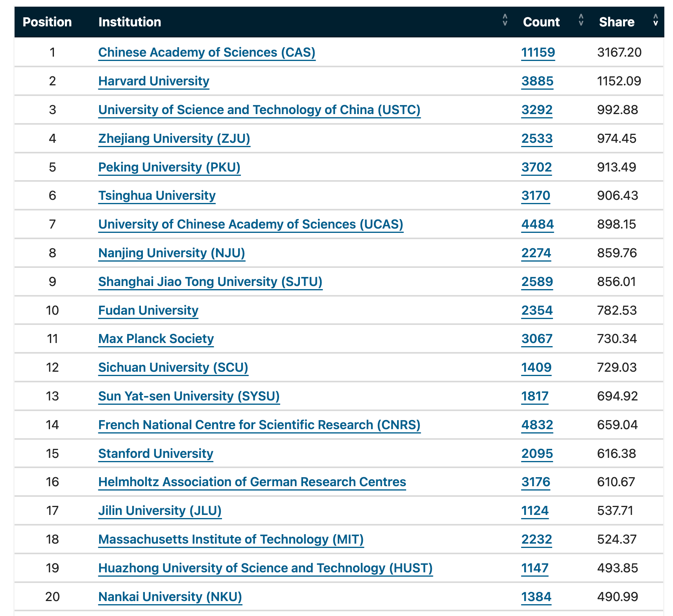
Task: Open Sun Yat-sen University (SYSU) link
Action: point(189,396)
